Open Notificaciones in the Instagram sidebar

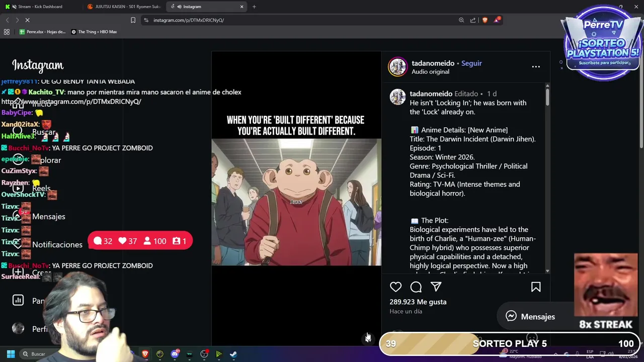(x=48, y=244)
